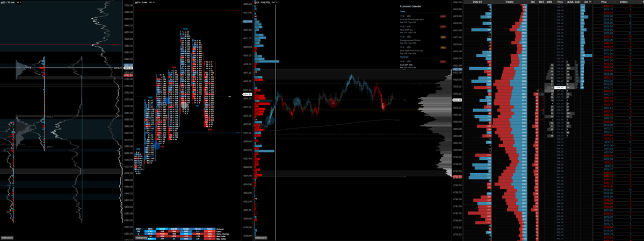644x241 pixels.
Task: Select the Bid column header
Action: pyautogui.click(x=533, y=2)
